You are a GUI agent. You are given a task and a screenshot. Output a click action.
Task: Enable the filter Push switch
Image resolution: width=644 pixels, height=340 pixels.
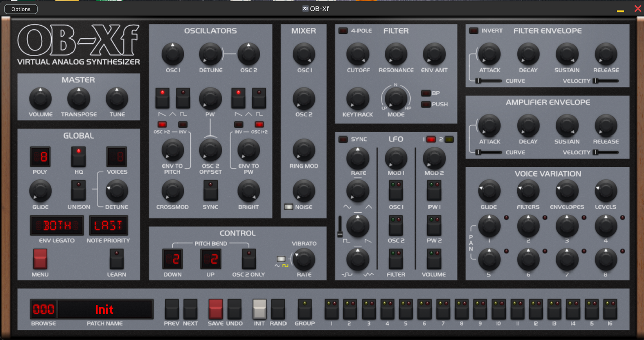tap(425, 104)
